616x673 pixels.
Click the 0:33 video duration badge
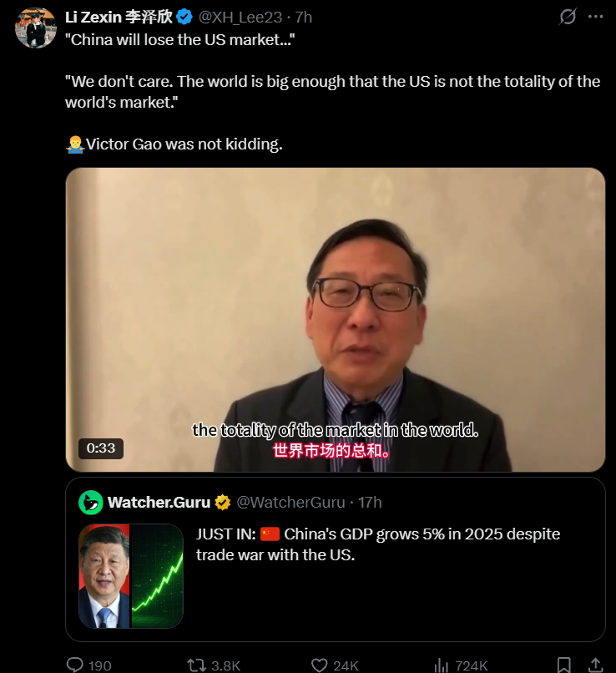tap(101, 448)
